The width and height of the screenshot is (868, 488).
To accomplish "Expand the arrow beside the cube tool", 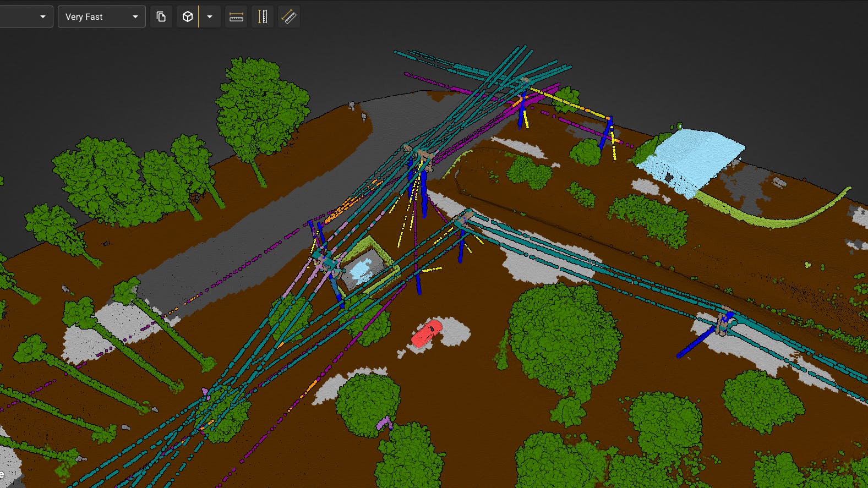I will pyautogui.click(x=210, y=17).
